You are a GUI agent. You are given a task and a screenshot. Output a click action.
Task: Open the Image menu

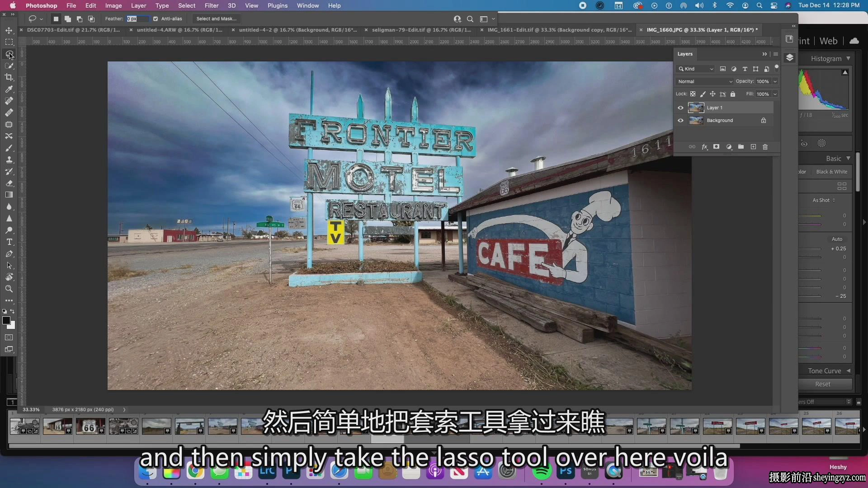pyautogui.click(x=113, y=5)
